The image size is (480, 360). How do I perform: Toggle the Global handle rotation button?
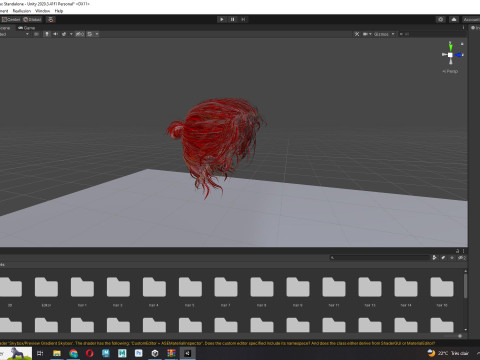[x=32, y=19]
